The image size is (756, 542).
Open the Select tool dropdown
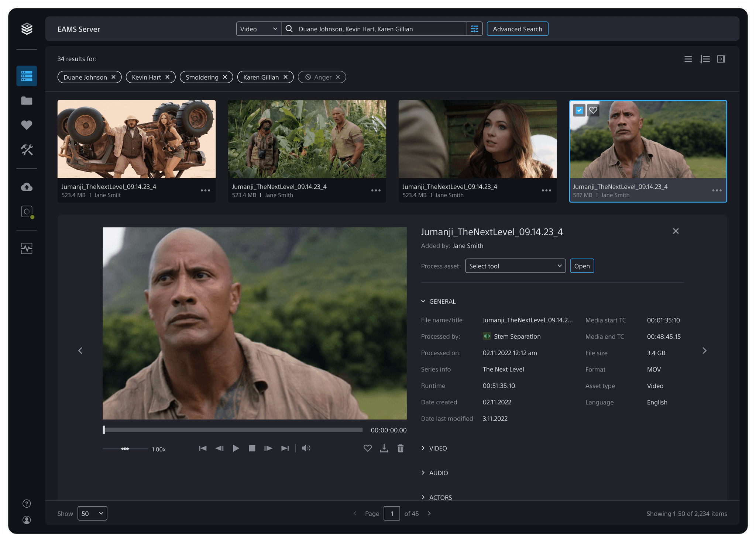click(515, 266)
